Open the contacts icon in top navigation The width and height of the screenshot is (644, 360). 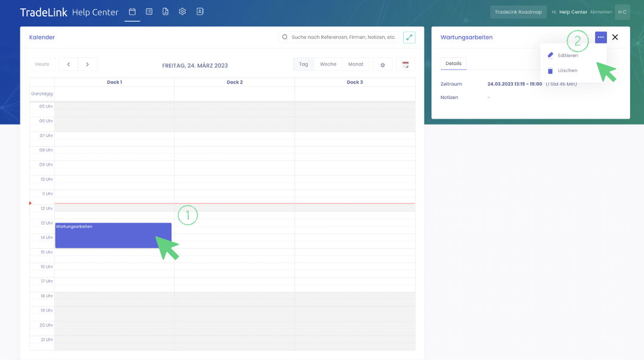(200, 11)
